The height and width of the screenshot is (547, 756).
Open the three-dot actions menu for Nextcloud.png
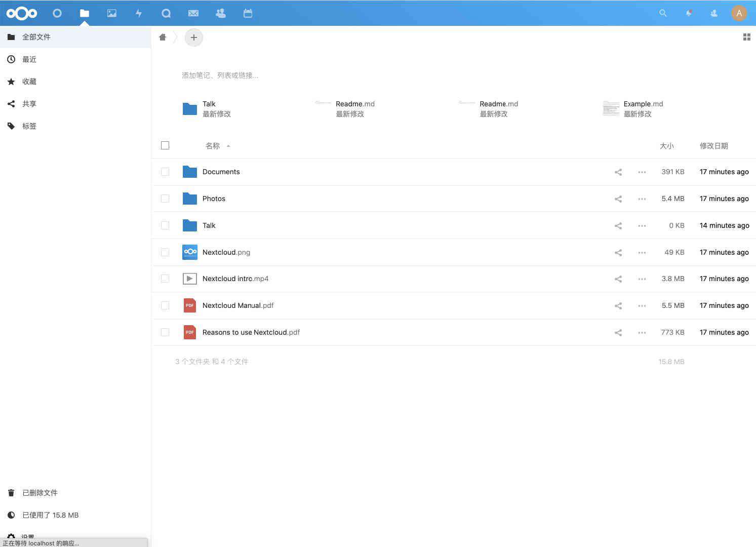tap(642, 253)
